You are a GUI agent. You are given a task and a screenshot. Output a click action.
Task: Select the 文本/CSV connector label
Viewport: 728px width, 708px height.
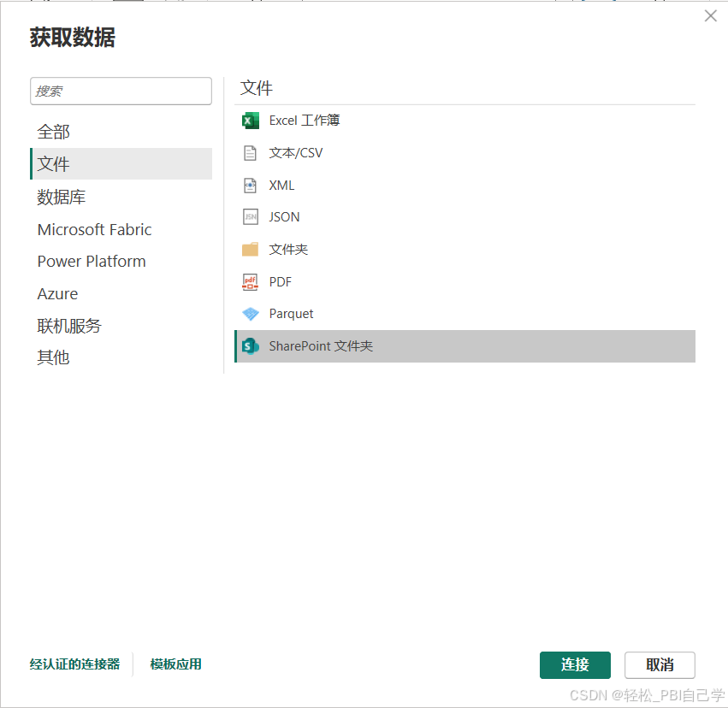coord(296,153)
